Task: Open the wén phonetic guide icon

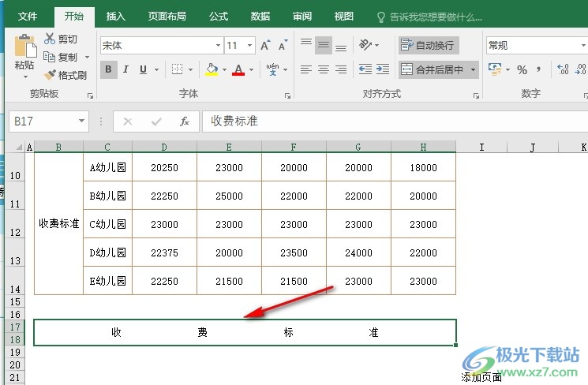Action: pyautogui.click(x=272, y=69)
